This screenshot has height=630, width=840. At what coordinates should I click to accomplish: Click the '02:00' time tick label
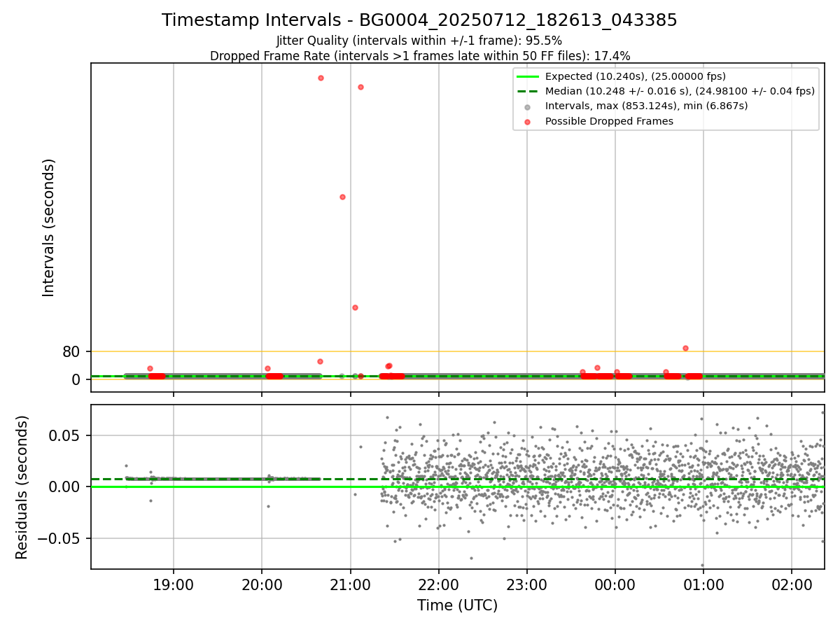792,584
